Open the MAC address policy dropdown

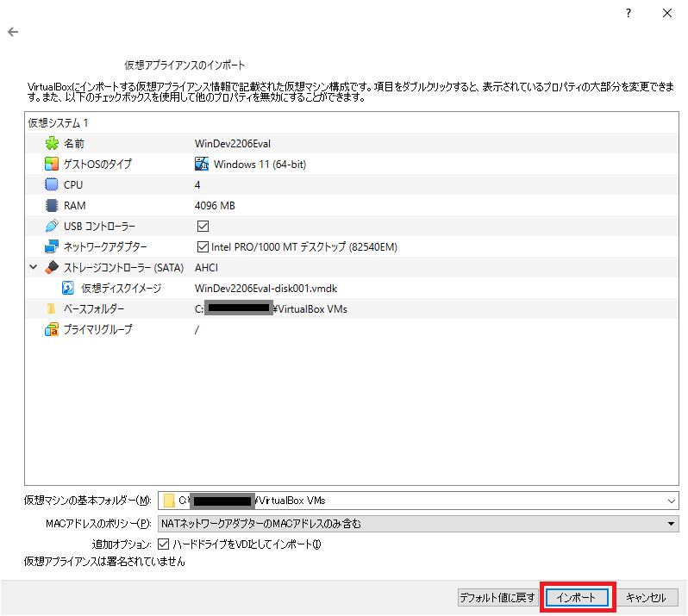coord(671,524)
